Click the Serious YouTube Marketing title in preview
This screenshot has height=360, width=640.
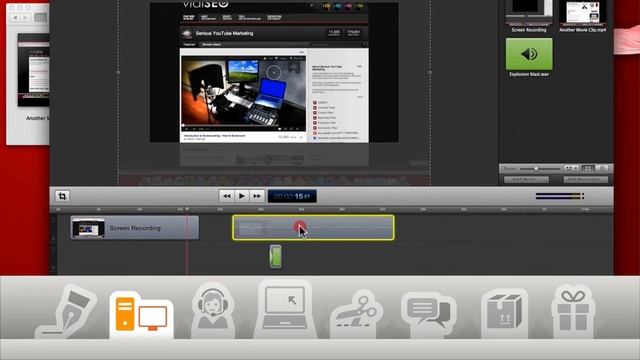(224, 33)
